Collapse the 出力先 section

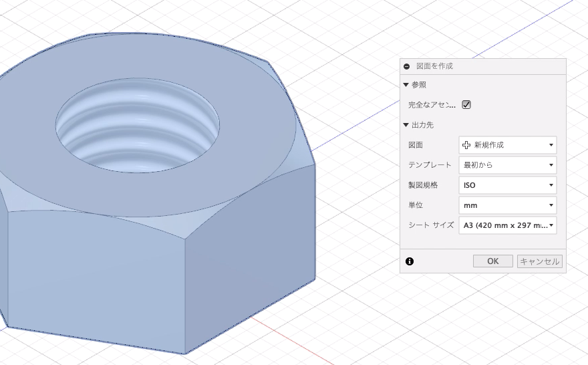(406, 125)
